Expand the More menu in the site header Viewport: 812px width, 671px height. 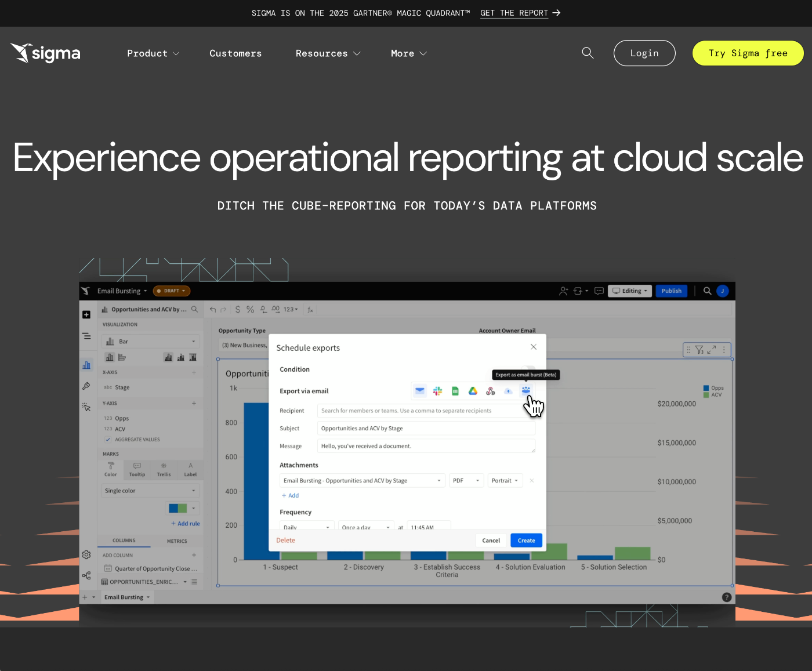pos(409,53)
